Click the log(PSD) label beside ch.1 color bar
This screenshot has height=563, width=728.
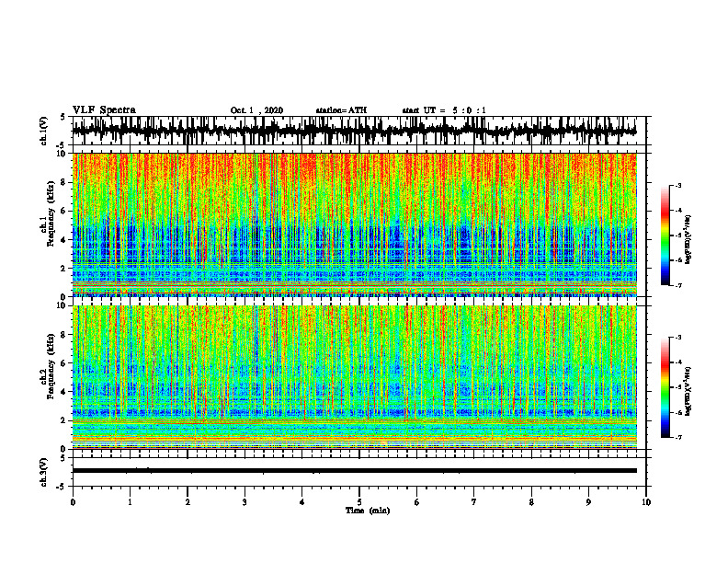[688, 240]
